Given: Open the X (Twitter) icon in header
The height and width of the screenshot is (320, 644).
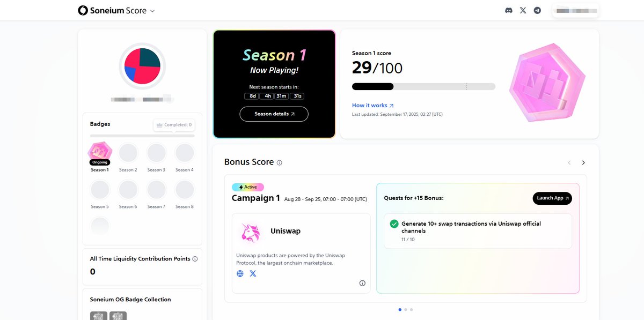Looking at the screenshot, I should pos(523,10).
